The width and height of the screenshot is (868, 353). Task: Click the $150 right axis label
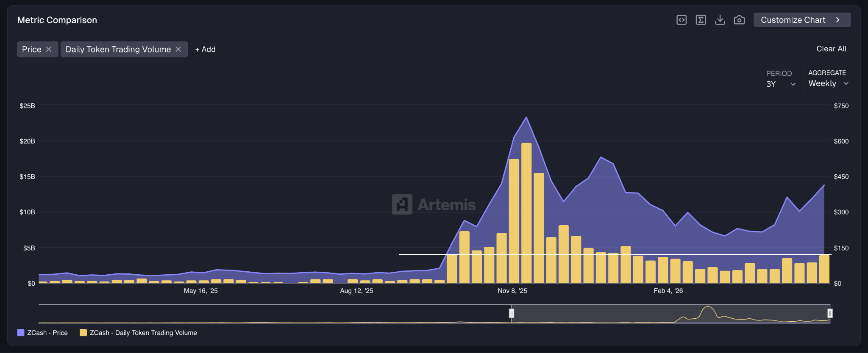(x=841, y=248)
